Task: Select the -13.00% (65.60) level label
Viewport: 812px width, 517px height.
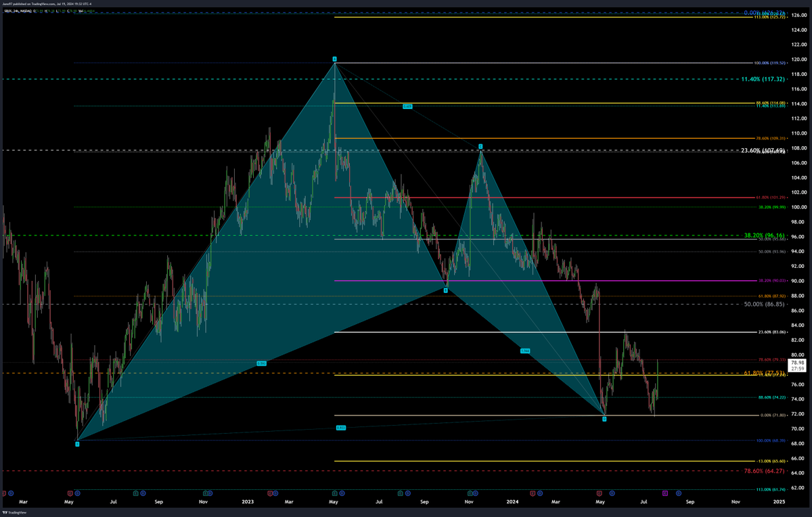Action: pos(771,462)
